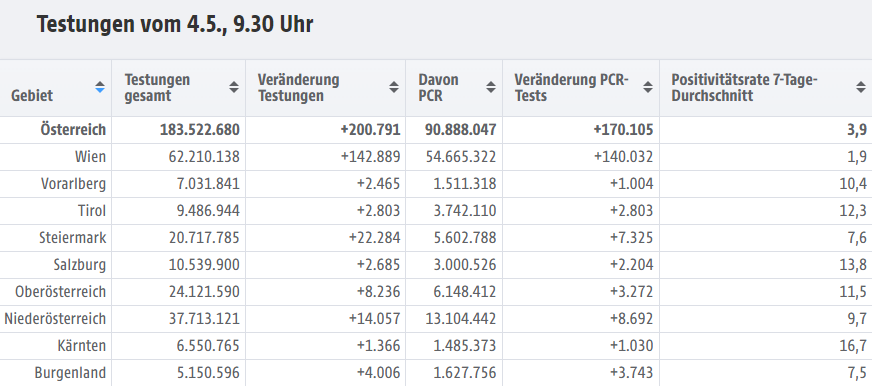Click the Niederösterreich region name
The height and width of the screenshot is (386, 872).
click(55, 319)
